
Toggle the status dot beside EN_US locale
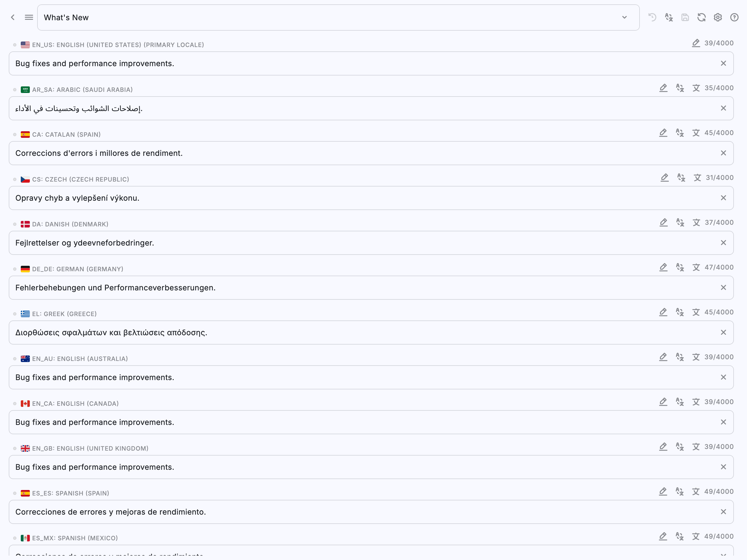click(14, 45)
